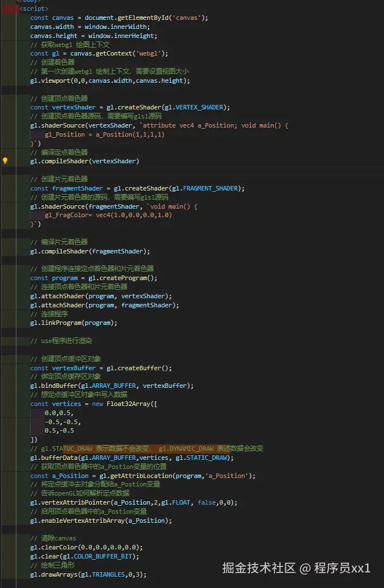Click the '// 清除canvas' comment
The image size is (384, 588).
[x=53, y=538]
